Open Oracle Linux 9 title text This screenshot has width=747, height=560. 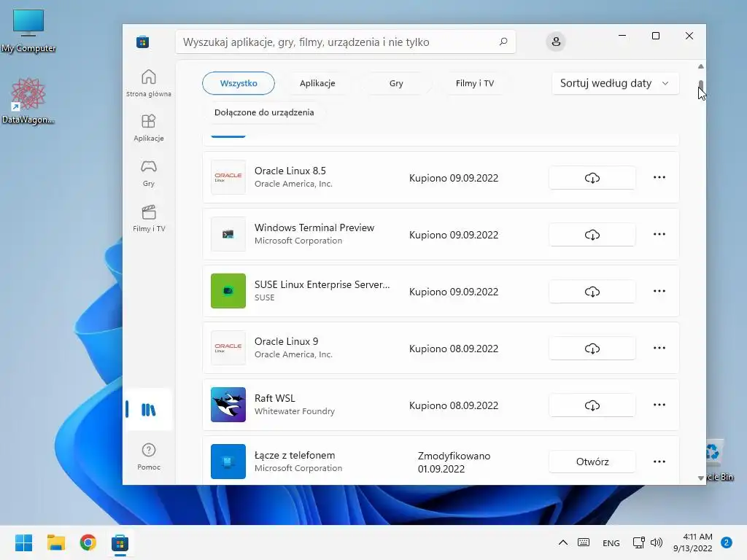tap(286, 341)
